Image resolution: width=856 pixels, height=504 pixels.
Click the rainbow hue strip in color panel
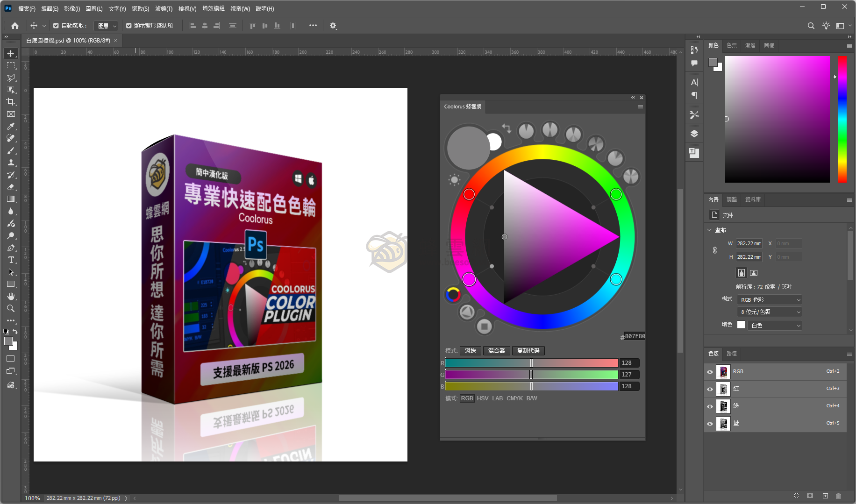842,119
